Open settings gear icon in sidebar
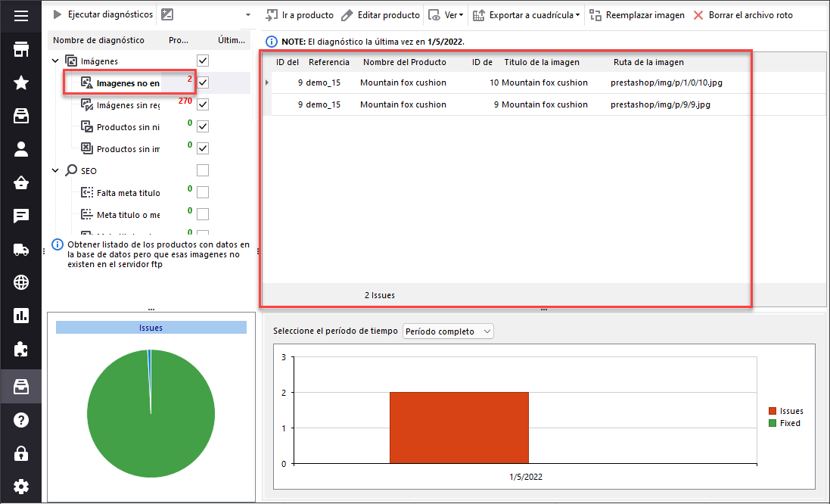Viewport: 830px width, 504px height. [21, 486]
